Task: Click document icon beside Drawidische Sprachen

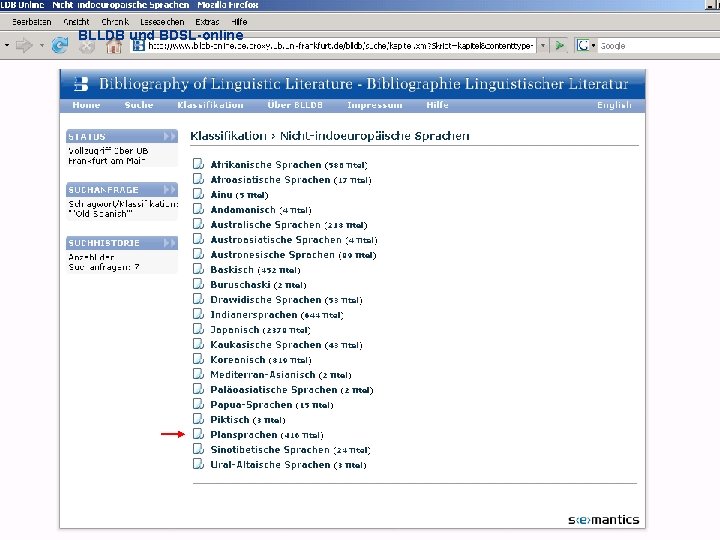Action: (x=198, y=299)
